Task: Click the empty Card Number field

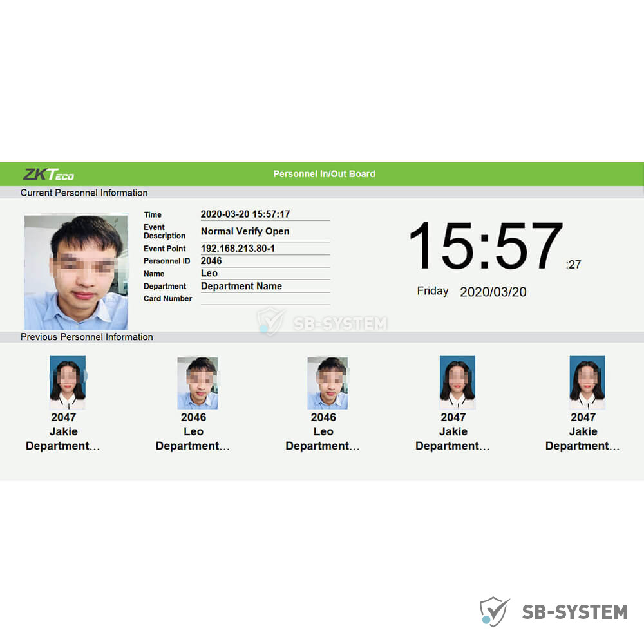Action: (x=265, y=299)
